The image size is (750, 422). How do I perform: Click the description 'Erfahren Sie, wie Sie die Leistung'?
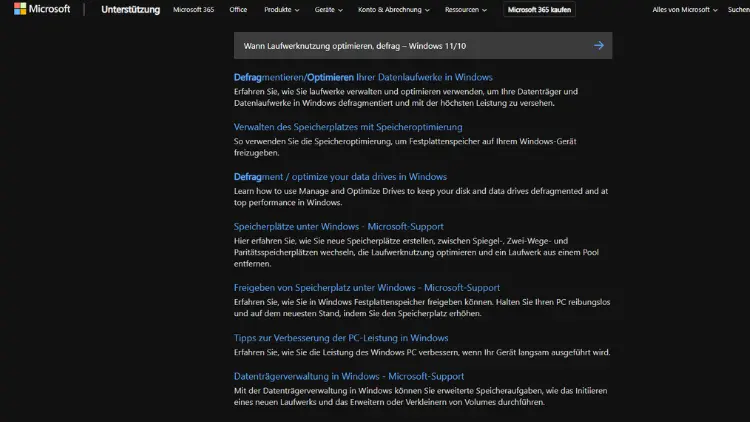422,352
